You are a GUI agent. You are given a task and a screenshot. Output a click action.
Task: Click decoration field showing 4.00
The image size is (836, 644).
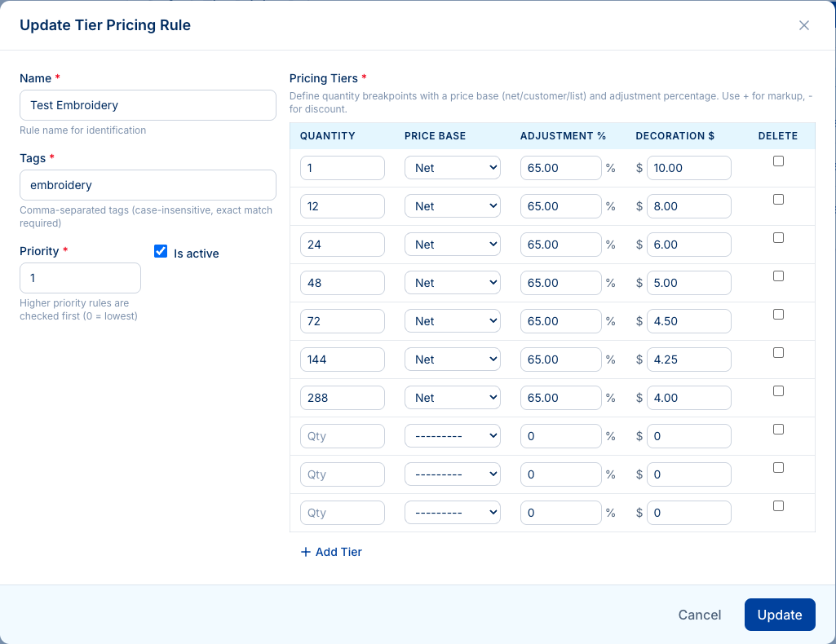689,398
